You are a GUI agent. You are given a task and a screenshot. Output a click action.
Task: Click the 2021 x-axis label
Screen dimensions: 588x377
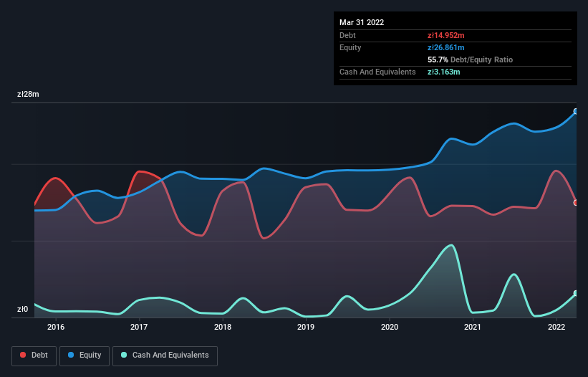(x=473, y=327)
